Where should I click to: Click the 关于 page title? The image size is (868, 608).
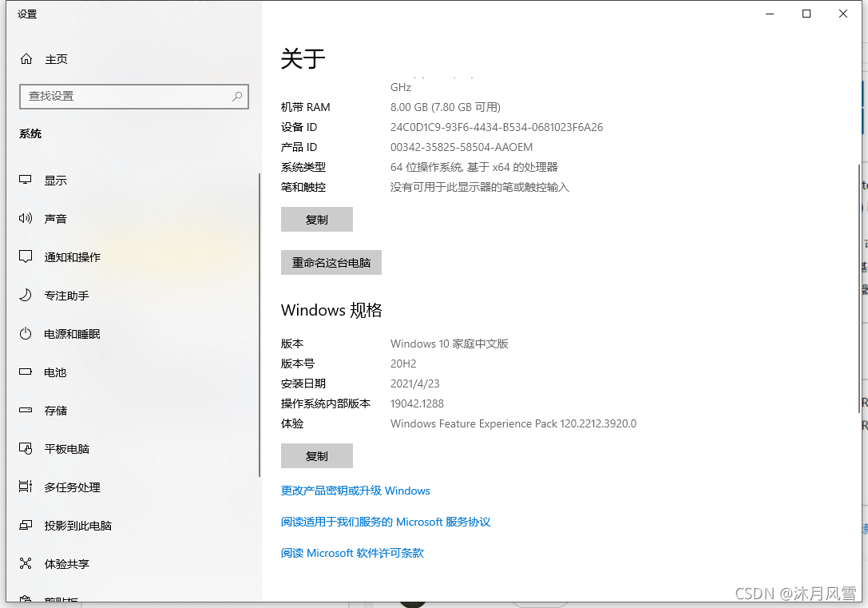pyautogui.click(x=303, y=58)
